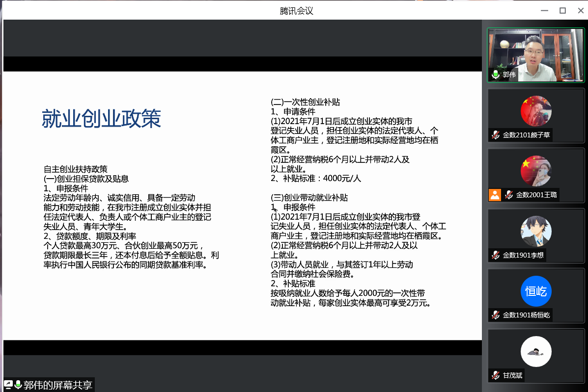
Task: Click the muted mic icon for 金数2001王璐
Action: (509, 195)
